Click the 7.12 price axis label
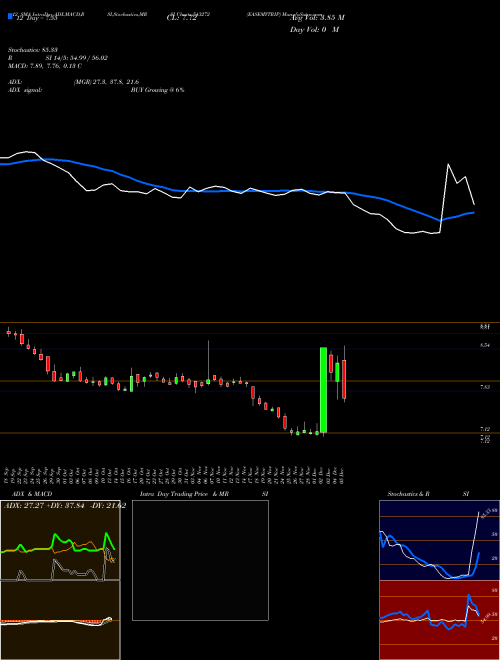 [485, 428]
